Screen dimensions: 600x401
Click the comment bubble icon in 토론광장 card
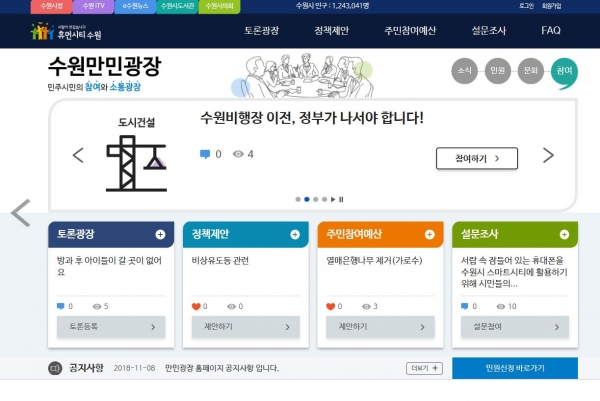coord(62,306)
